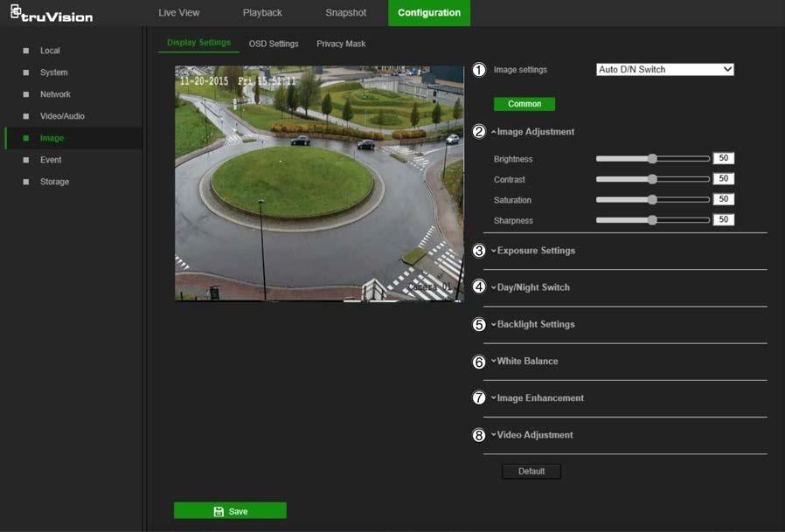Click the square bullet beside System
The image size is (785, 532).
click(26, 73)
